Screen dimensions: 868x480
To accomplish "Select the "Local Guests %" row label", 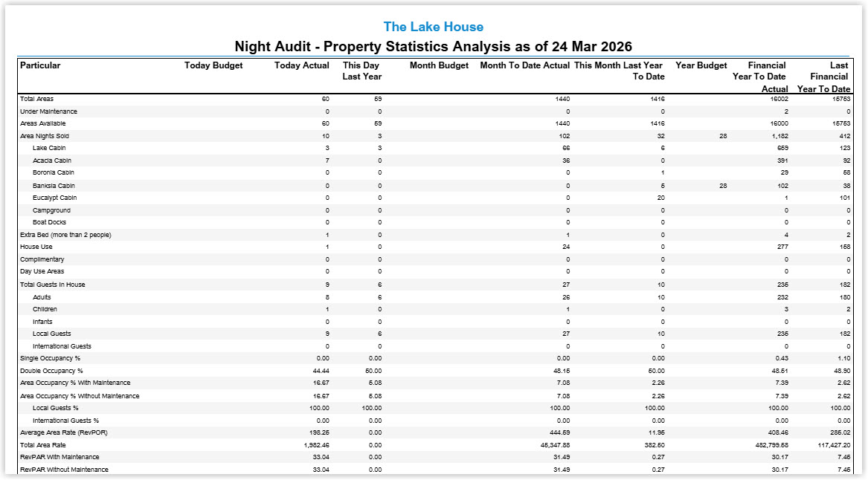I will (x=55, y=408).
